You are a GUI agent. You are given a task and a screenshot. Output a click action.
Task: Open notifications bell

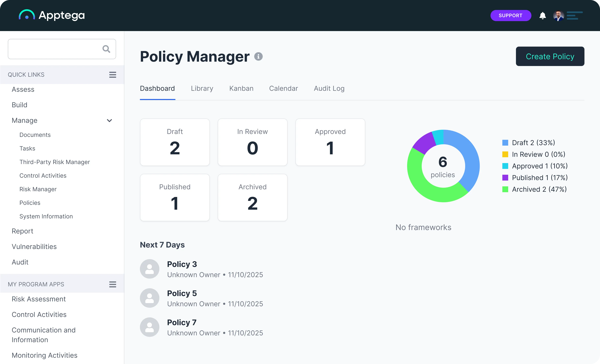543,15
